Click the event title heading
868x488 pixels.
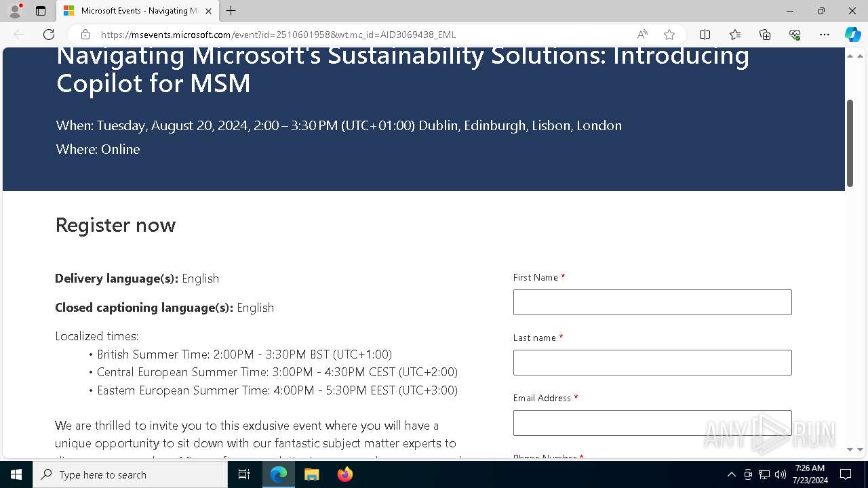pos(403,69)
